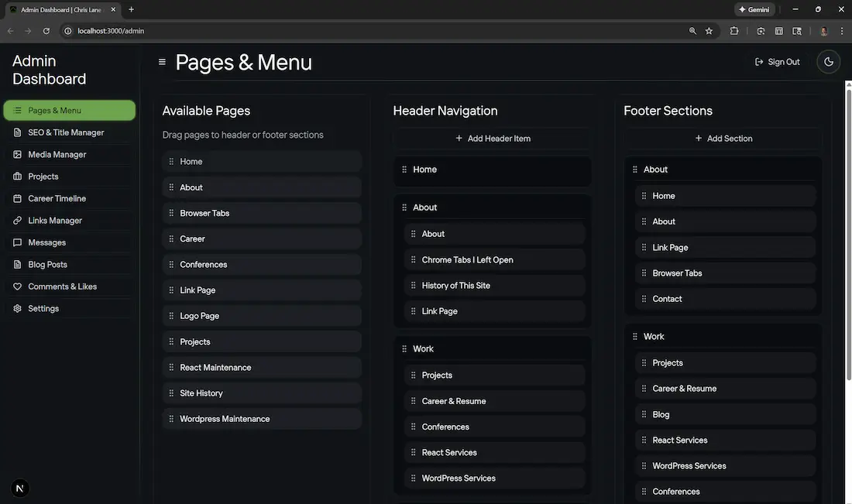Click drag handle of Home in Available Pages
This screenshot has height=504, width=852.
click(171, 161)
